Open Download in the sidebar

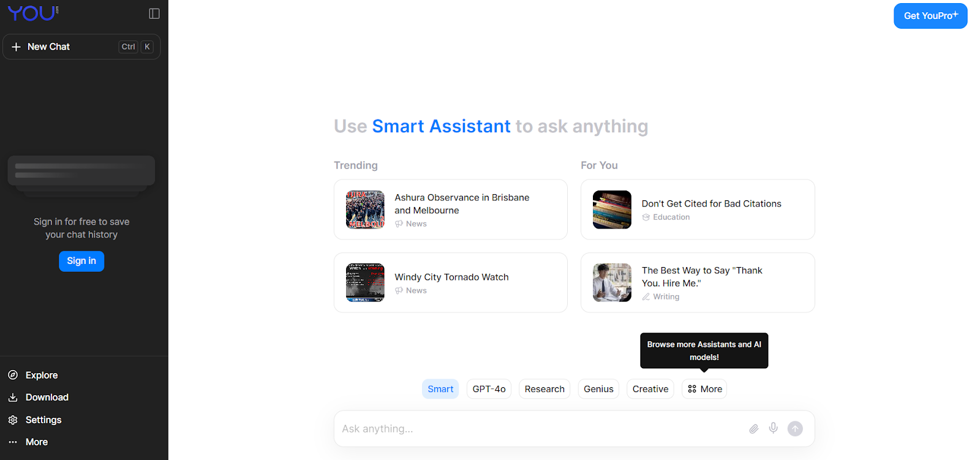pos(47,397)
